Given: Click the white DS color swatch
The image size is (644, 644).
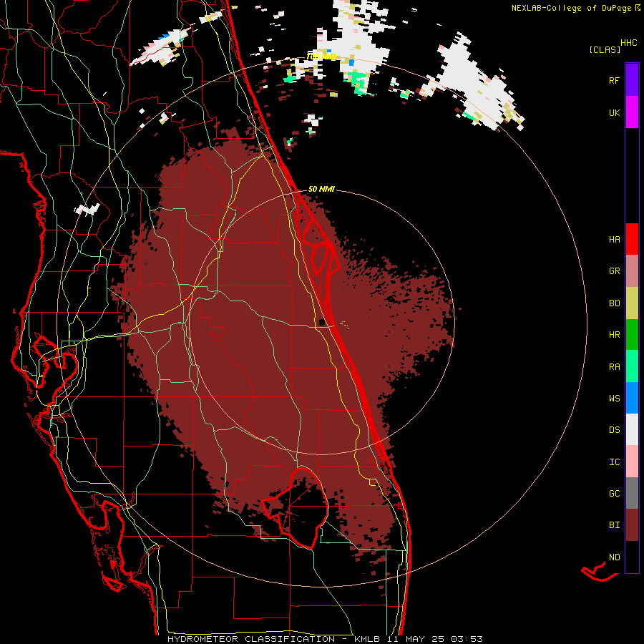Looking at the screenshot, I should click(632, 429).
